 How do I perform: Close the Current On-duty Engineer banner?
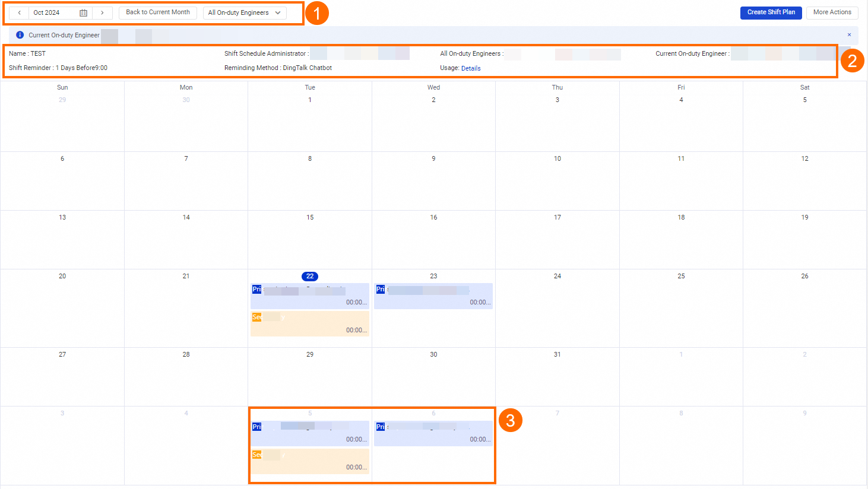849,35
